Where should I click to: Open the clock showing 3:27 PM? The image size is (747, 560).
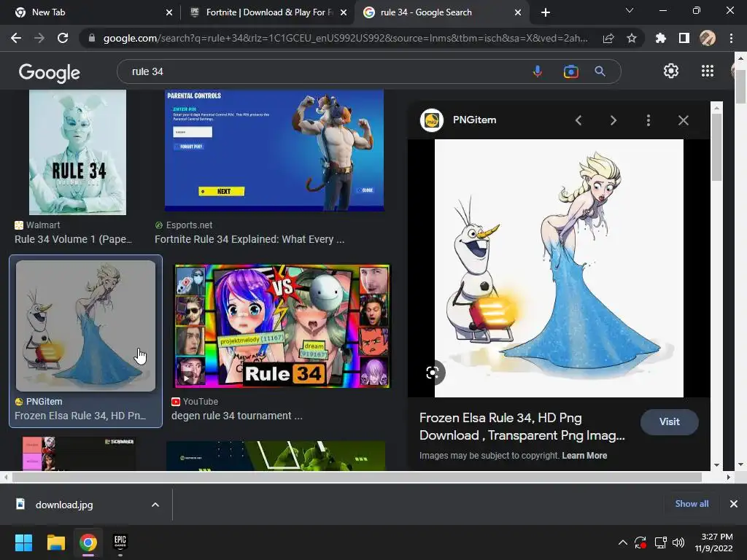click(713, 542)
